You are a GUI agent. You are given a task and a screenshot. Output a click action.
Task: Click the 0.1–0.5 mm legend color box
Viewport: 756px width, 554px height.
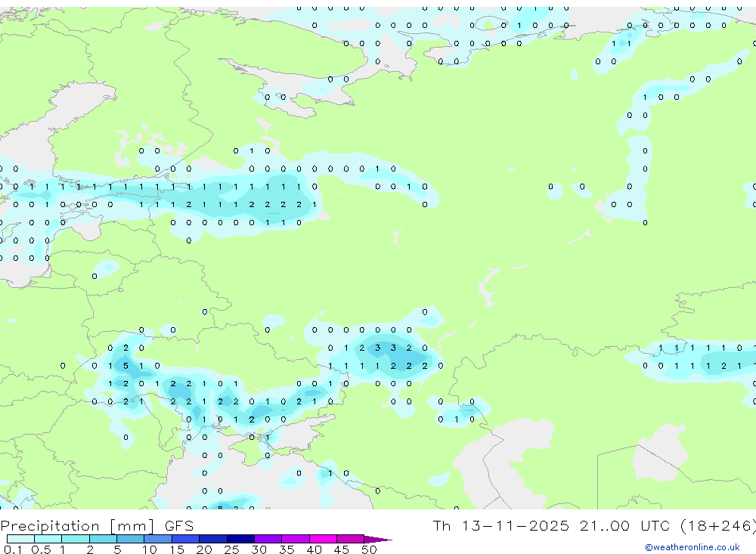pos(20,539)
